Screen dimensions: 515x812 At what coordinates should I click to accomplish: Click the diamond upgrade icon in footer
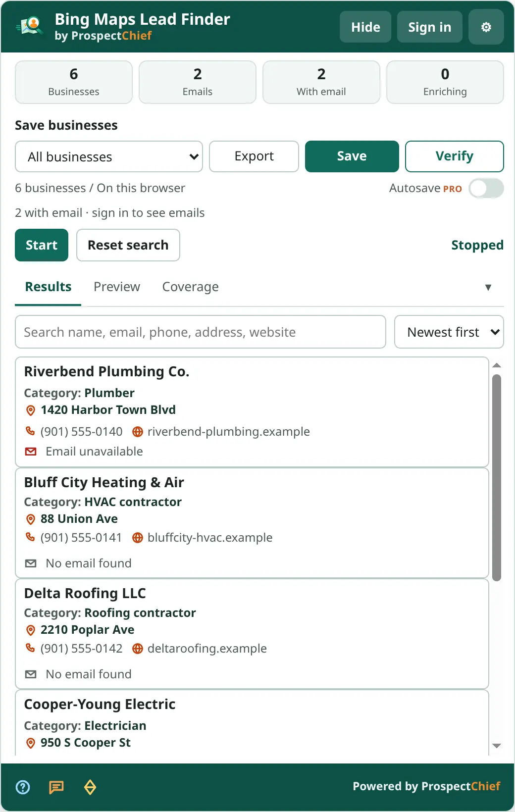click(x=90, y=787)
